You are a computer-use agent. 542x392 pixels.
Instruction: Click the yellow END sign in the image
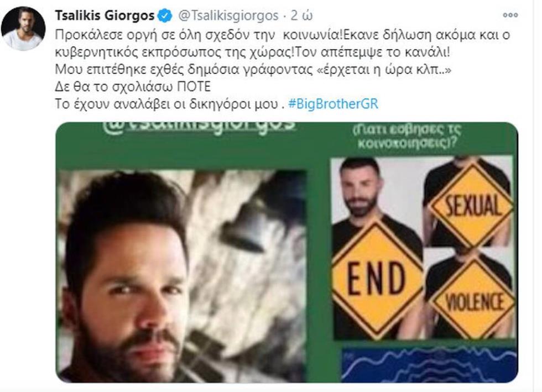[x=377, y=278]
